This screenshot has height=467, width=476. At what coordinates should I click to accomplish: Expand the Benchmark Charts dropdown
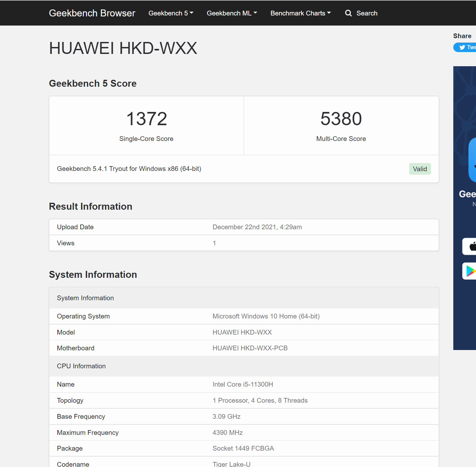[x=300, y=13]
